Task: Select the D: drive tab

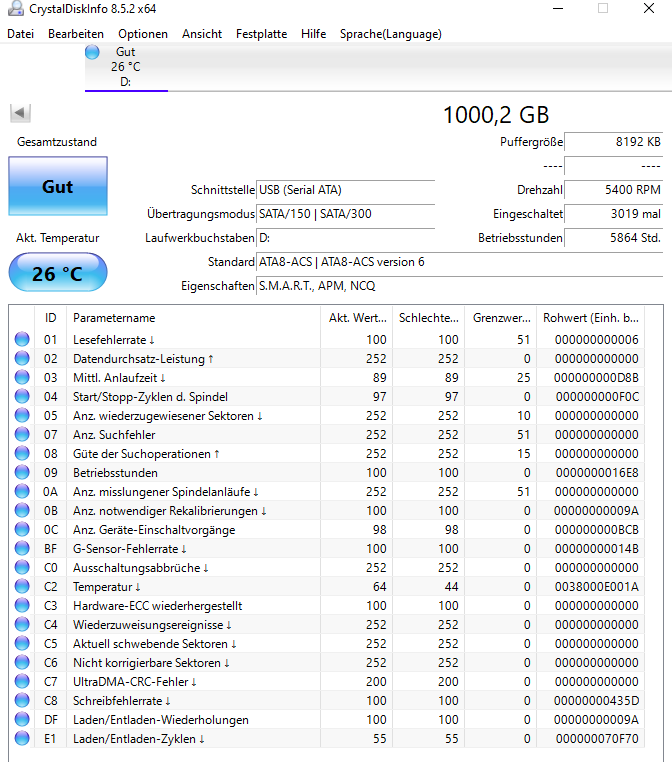Action: pyautogui.click(x=126, y=67)
